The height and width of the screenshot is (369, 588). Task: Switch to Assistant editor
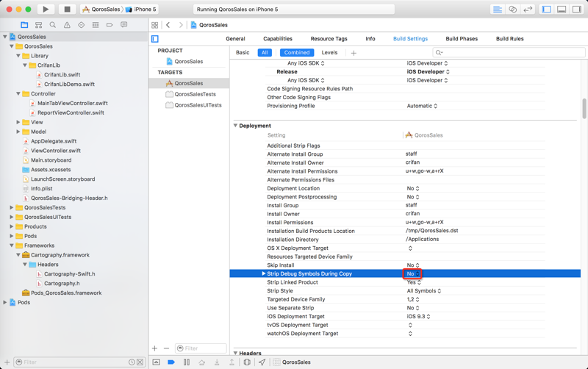click(512, 10)
